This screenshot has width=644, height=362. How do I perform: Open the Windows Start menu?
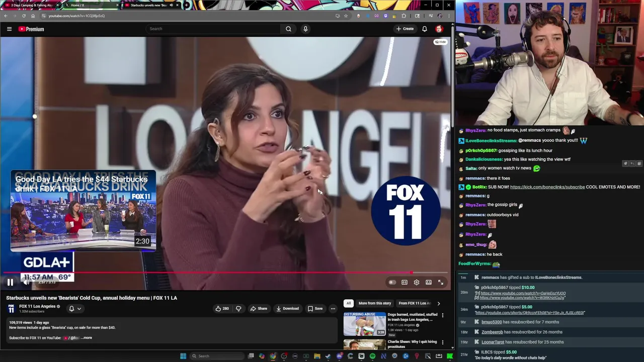tap(183, 356)
